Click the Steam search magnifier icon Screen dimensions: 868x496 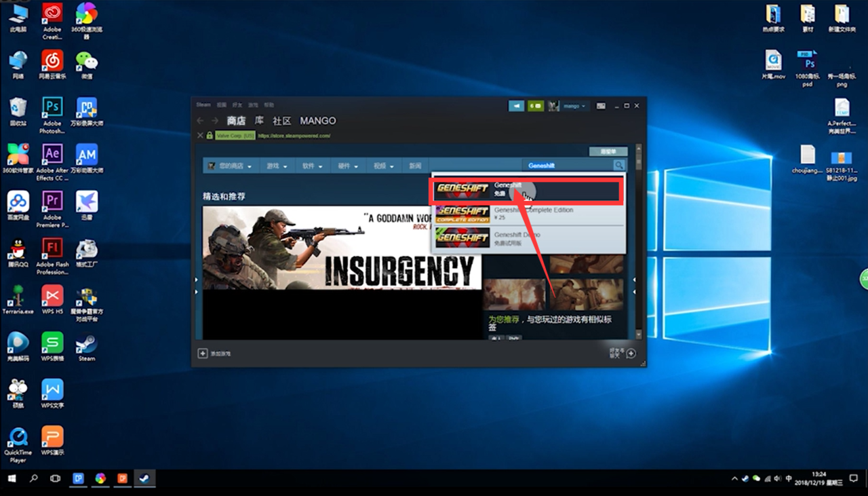click(x=618, y=166)
